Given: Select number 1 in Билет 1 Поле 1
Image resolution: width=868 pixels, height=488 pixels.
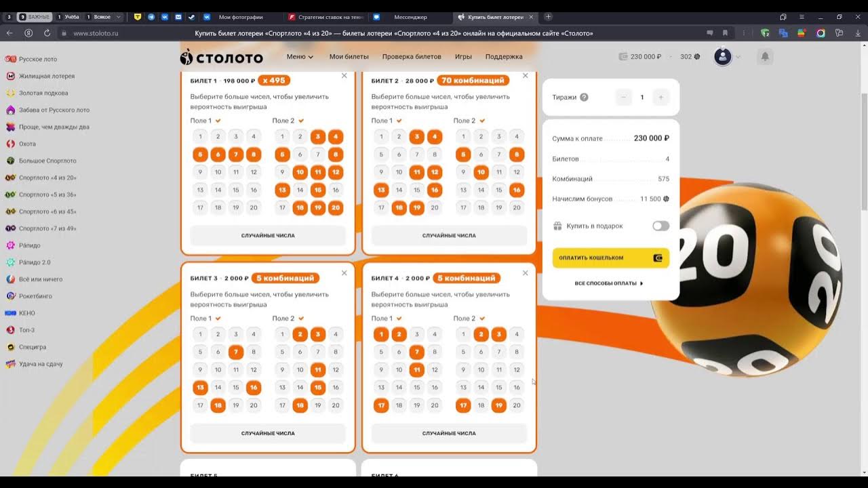Looking at the screenshot, I should point(200,136).
